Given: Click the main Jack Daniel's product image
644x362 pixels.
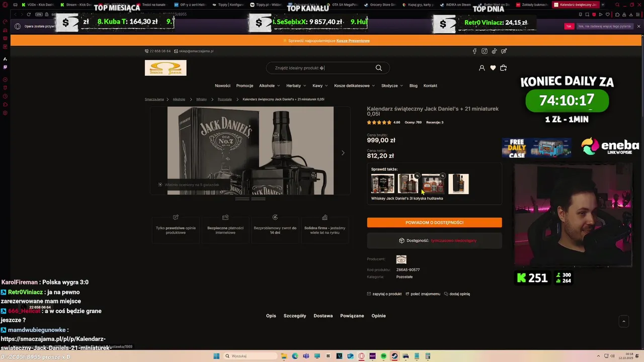Looking at the screenshot, I should point(251,150).
